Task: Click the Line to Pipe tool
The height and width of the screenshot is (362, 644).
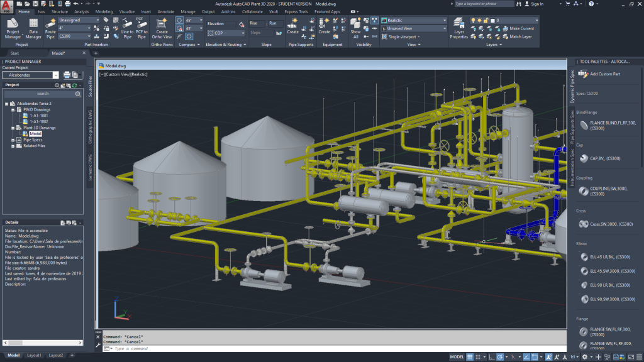Action: [x=127, y=28]
